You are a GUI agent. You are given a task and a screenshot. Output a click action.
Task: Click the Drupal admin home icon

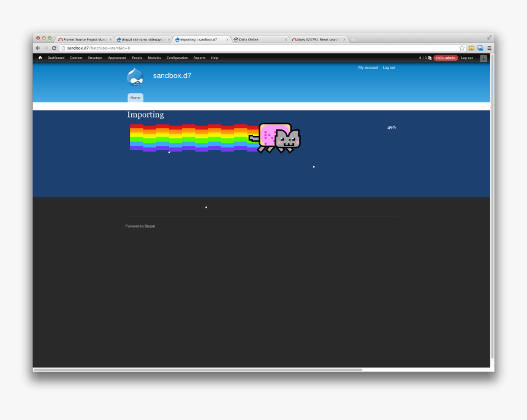tap(39, 58)
